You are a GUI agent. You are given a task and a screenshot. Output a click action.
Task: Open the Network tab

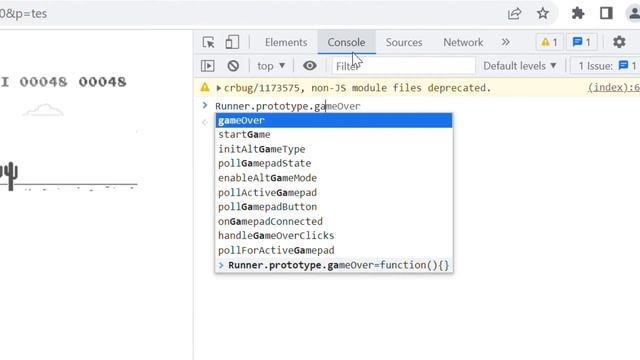[463, 42]
